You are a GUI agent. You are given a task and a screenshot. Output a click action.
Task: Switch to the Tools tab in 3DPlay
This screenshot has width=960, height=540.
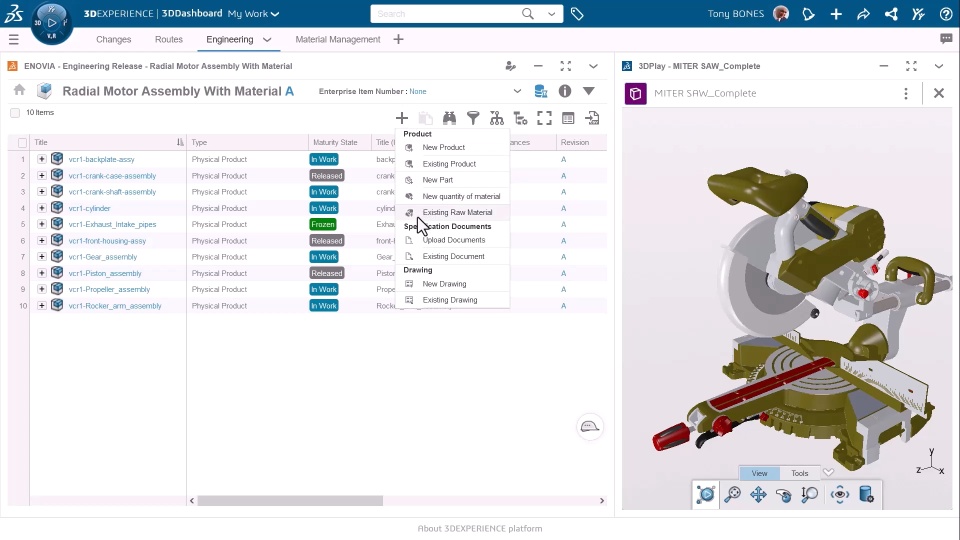pyautogui.click(x=800, y=473)
